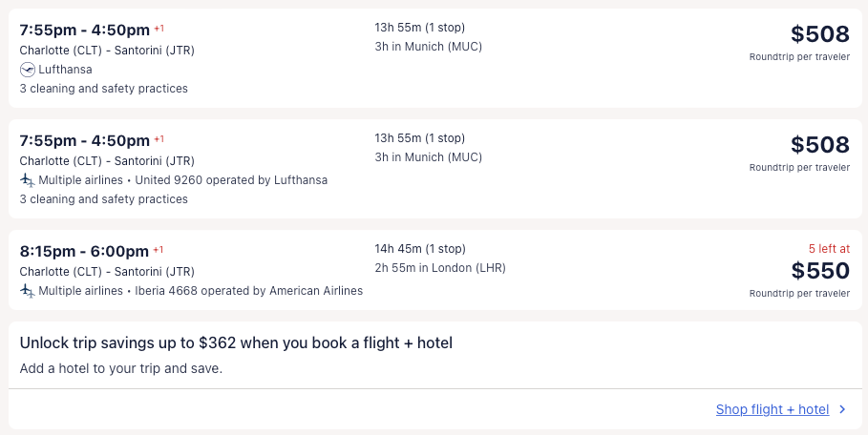Click the +1 day indicator on the 6:00pm arrival
Image resolution: width=868 pixels, height=435 pixels.
coord(159,249)
